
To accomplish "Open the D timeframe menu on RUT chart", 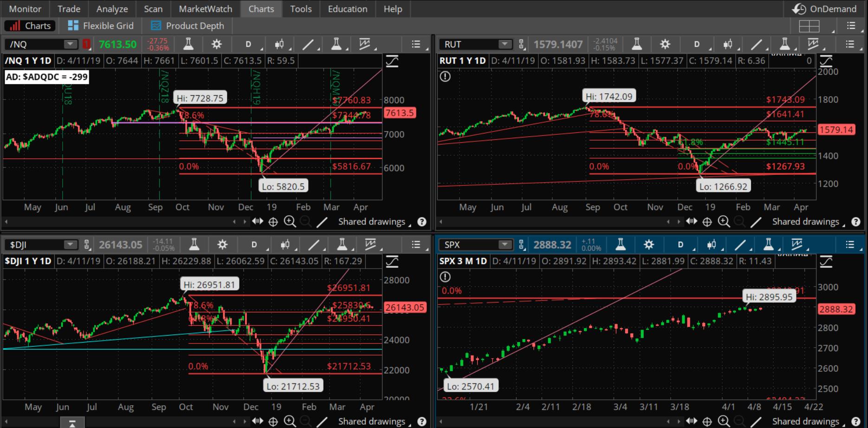I will click(697, 44).
